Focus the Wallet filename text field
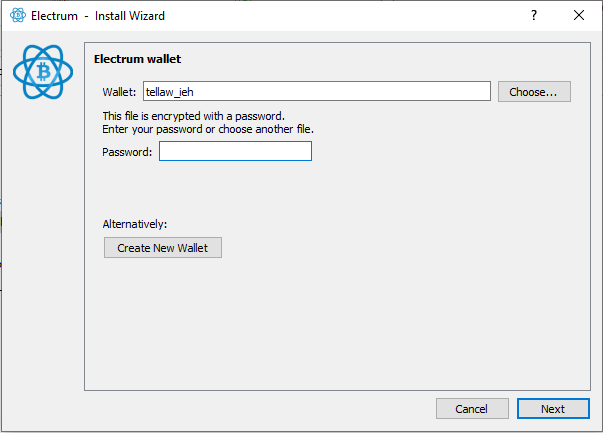 click(317, 92)
